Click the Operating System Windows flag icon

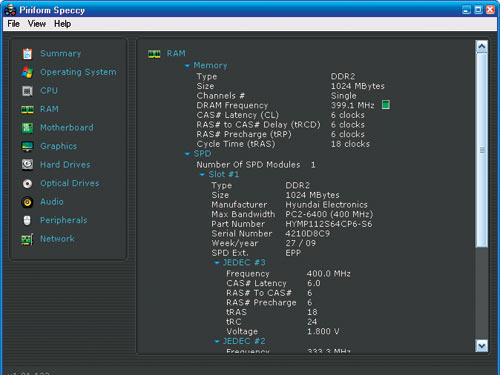[x=27, y=72]
